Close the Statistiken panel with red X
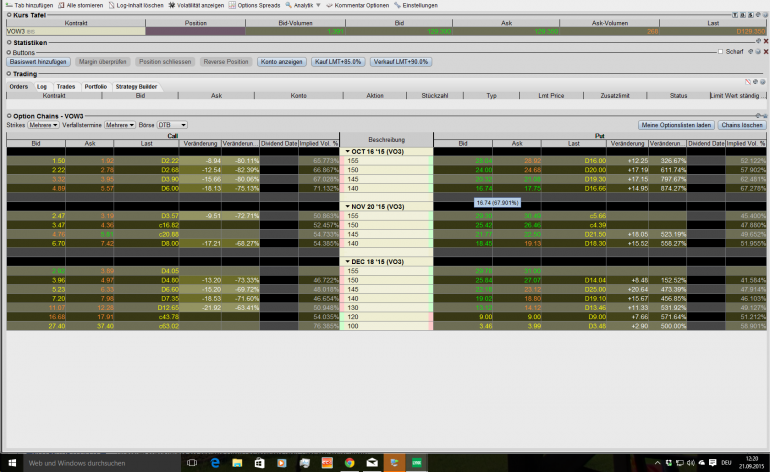770x472 pixels. [x=766, y=41]
